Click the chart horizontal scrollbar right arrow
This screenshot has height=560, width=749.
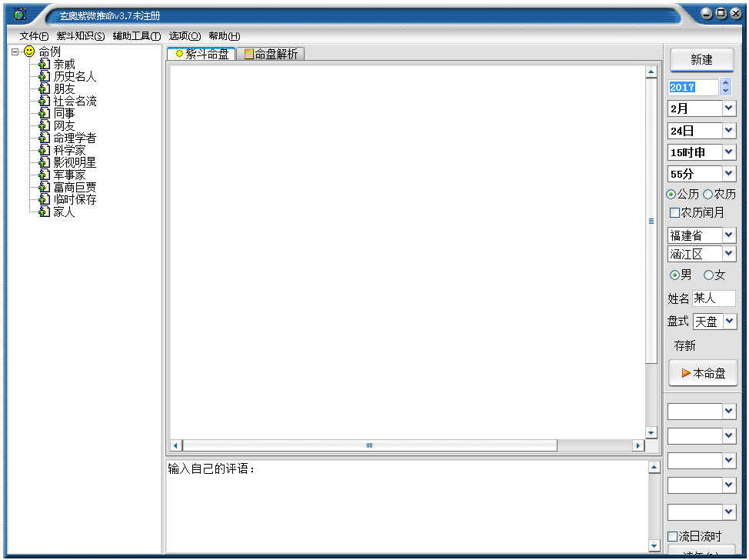click(x=637, y=445)
